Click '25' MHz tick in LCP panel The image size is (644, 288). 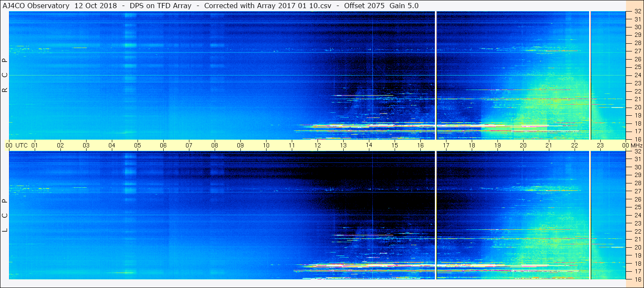click(638, 207)
